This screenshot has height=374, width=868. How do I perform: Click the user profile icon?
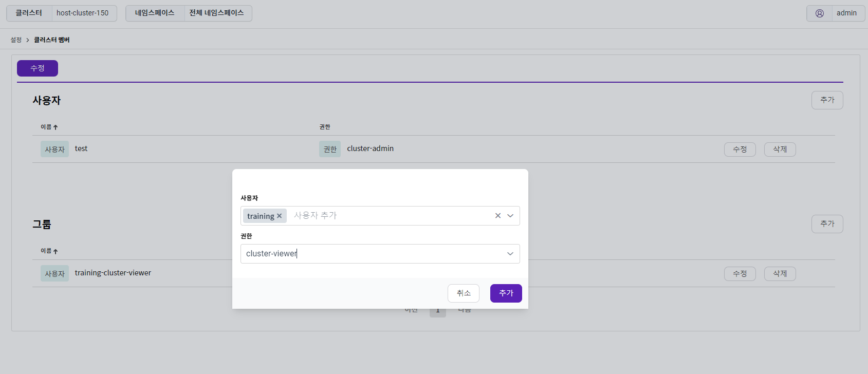click(x=820, y=13)
